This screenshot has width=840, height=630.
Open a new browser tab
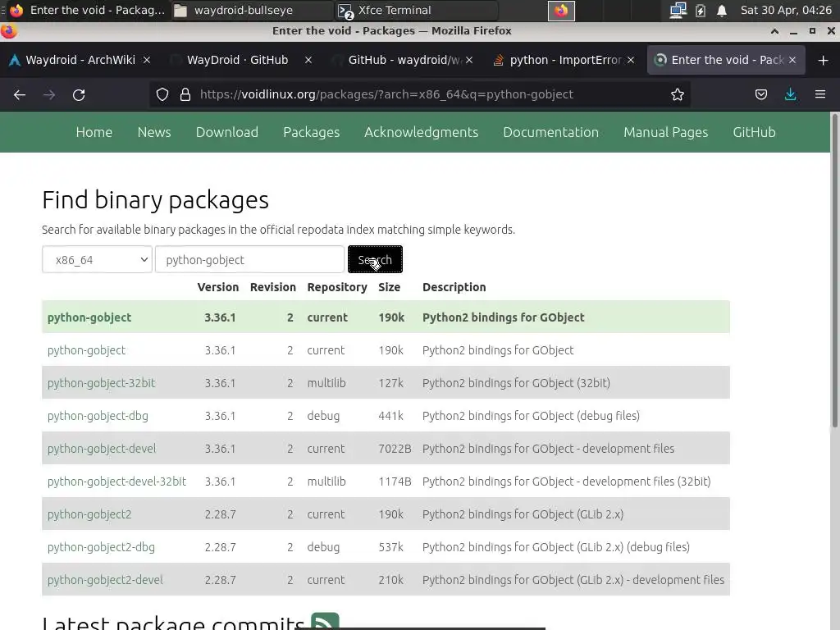824,61
